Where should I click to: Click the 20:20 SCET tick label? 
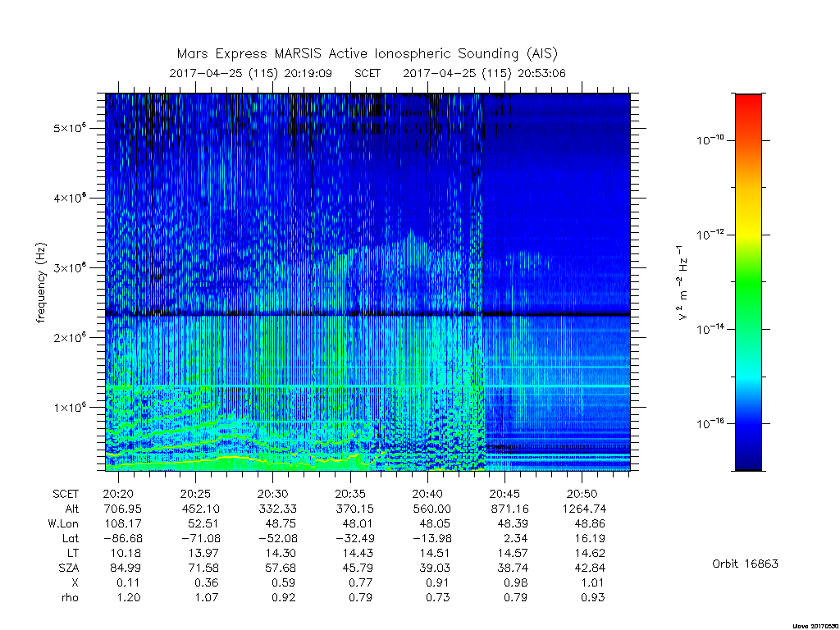(x=118, y=494)
